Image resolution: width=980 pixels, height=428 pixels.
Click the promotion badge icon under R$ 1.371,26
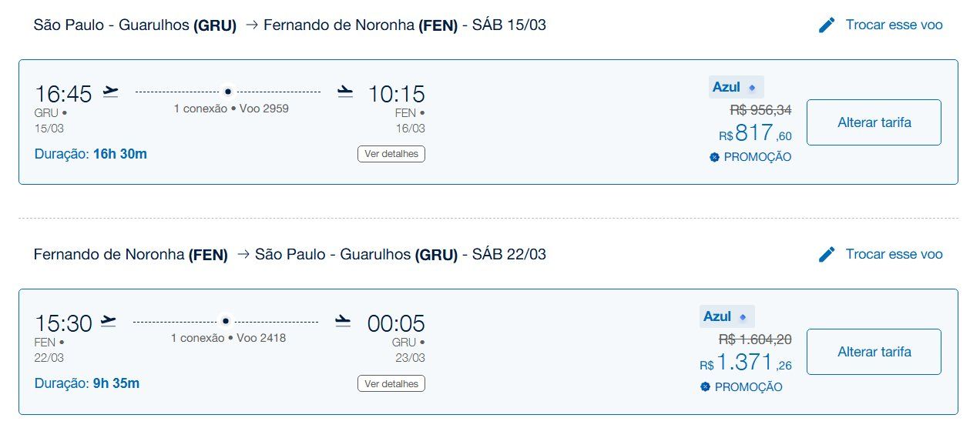coord(704,387)
